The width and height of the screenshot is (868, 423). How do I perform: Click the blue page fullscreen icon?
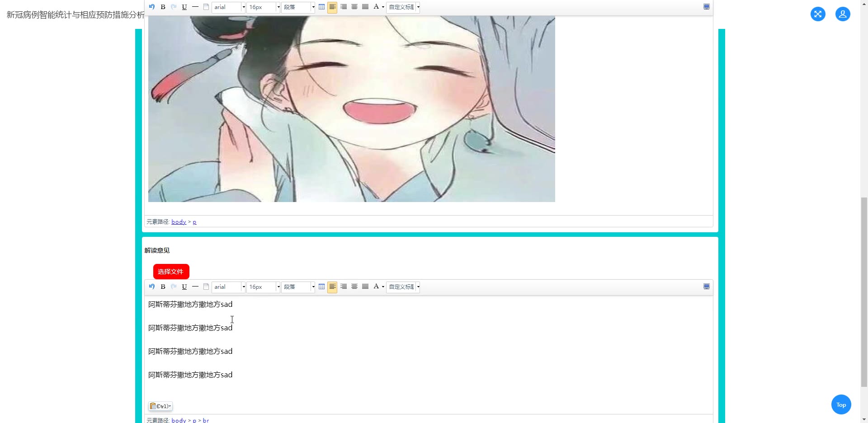(x=818, y=14)
